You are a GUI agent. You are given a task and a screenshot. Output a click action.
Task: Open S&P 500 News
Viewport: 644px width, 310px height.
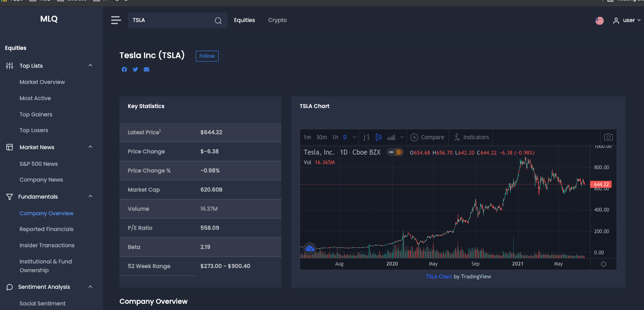coord(39,164)
